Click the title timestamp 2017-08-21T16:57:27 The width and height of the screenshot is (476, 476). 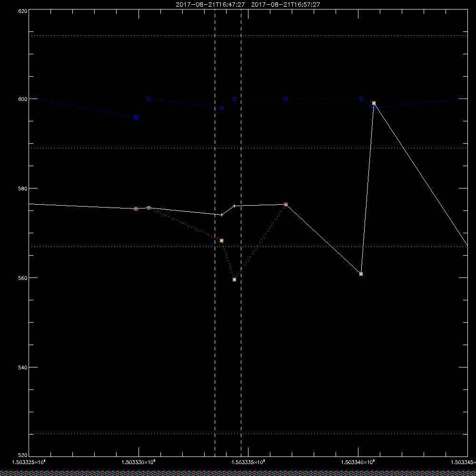click(x=286, y=5)
